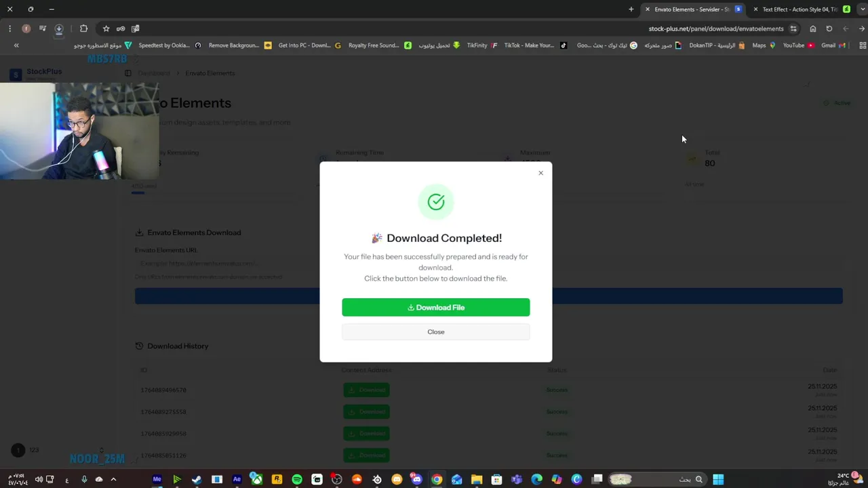Dismiss the dialog with the X icon

[x=540, y=173]
